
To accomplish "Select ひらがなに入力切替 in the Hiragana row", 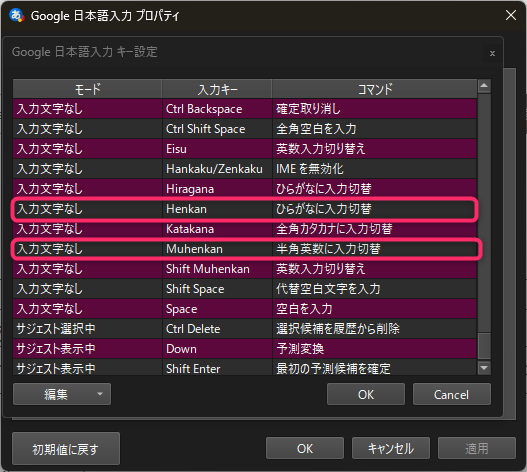I will coord(374,189).
